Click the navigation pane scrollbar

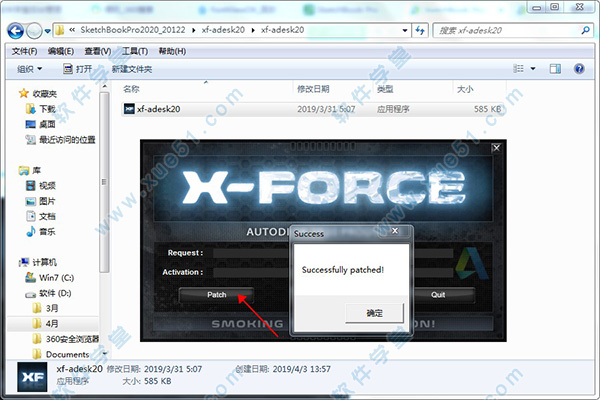104,182
